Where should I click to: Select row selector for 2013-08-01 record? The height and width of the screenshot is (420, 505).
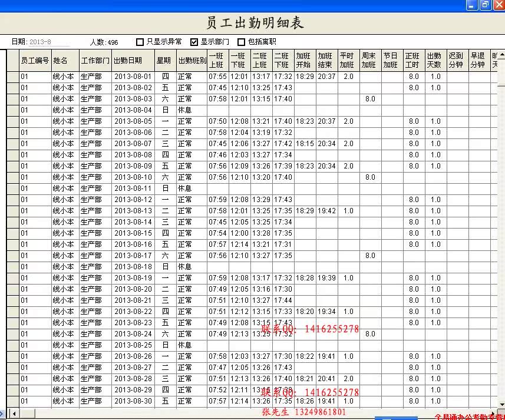[12, 77]
